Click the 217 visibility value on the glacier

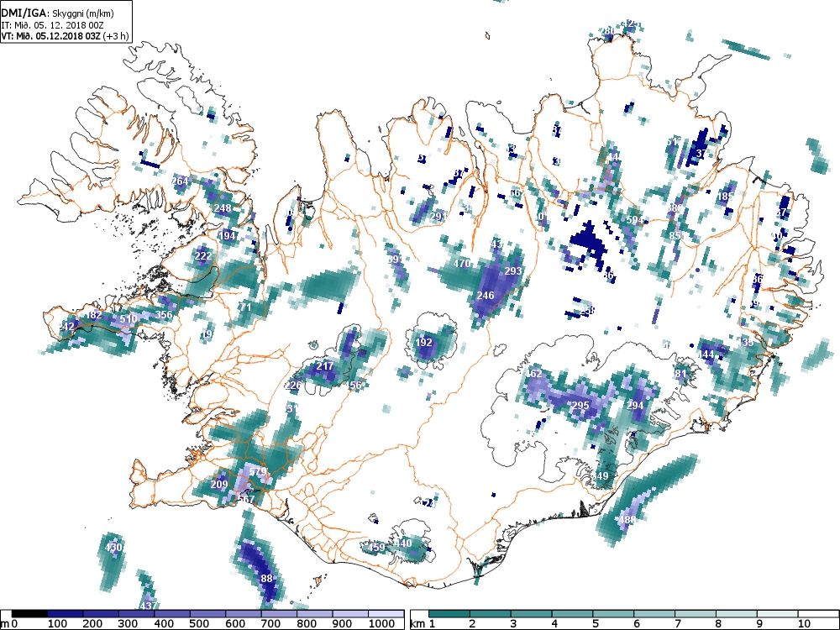click(325, 366)
